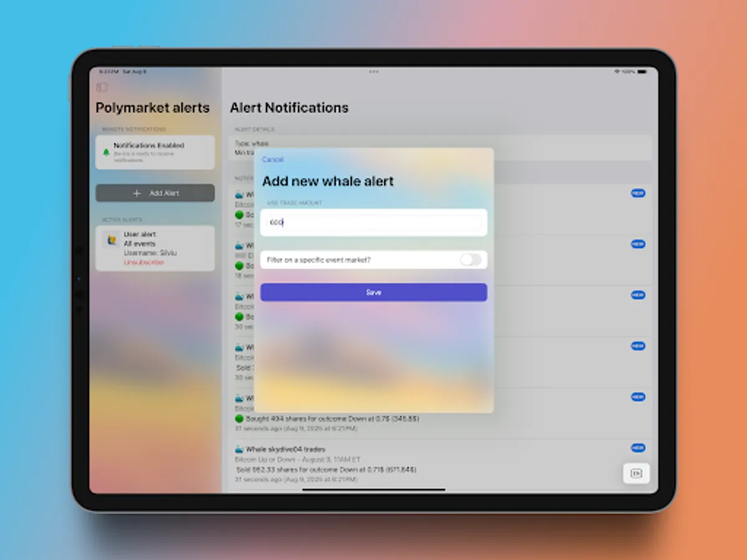Click the whale icon on the 'Bought 494 shares' notification
Viewport: 747px width, 560px height.
[x=238, y=398]
